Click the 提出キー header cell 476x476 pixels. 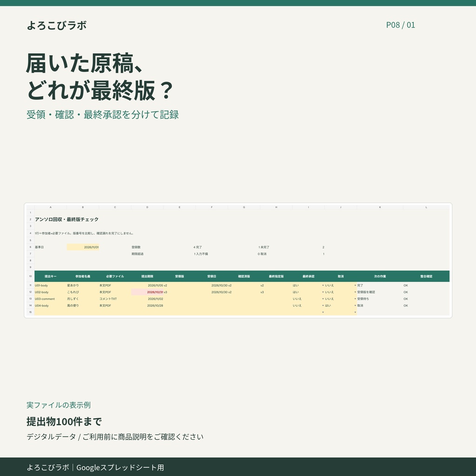coord(50,276)
